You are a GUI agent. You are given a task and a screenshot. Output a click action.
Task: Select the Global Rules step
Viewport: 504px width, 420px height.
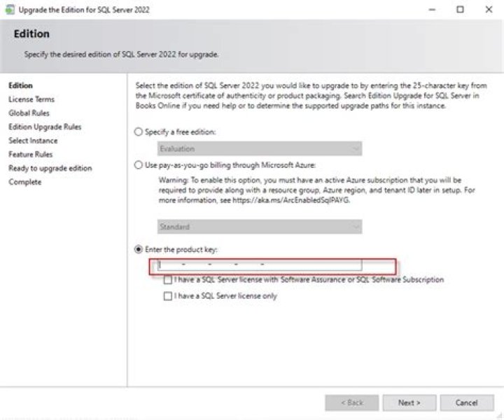[x=29, y=113]
